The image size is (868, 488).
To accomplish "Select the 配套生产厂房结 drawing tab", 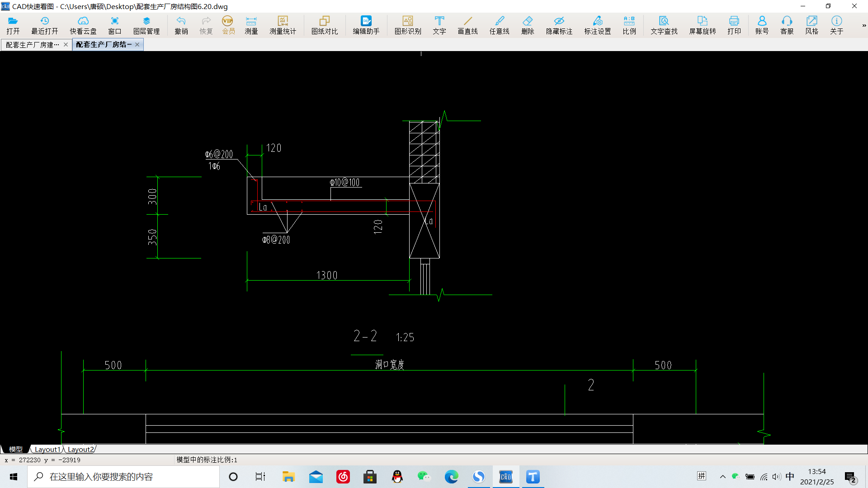I will 104,45.
